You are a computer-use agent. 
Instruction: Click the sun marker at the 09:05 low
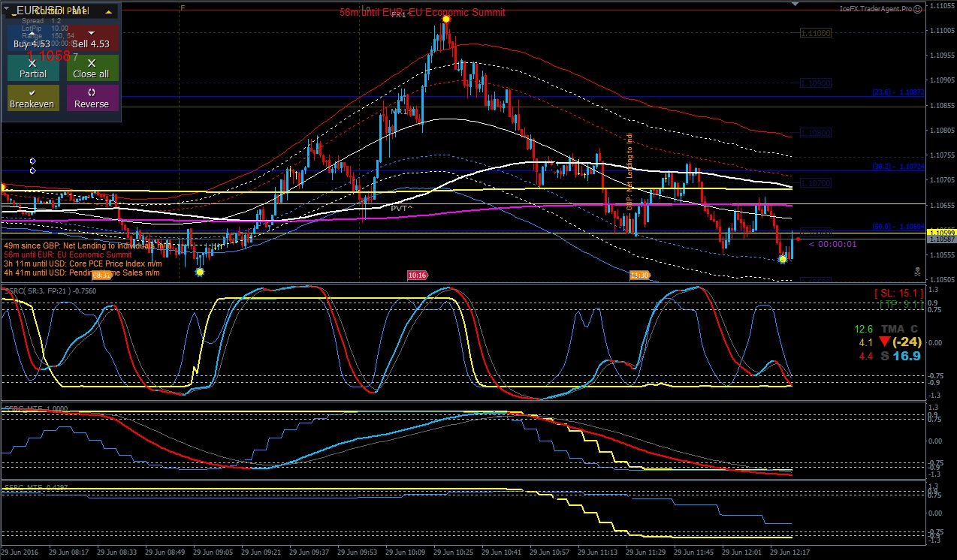click(200, 272)
